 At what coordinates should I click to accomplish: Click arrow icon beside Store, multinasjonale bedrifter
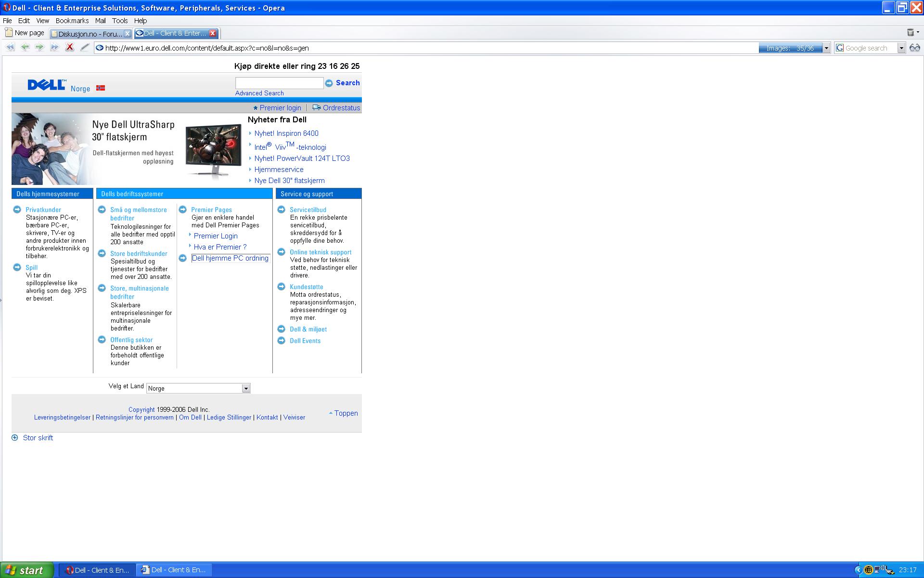click(x=102, y=288)
